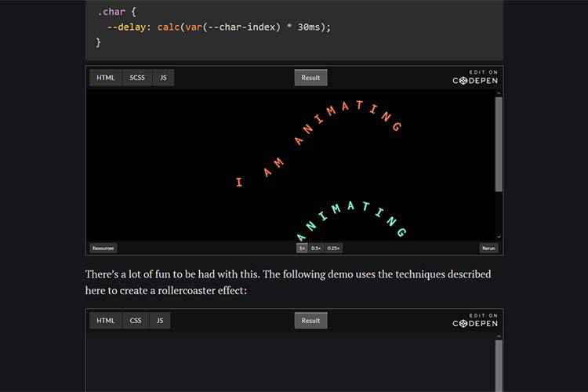Switch to HTML tab in first embed
This screenshot has width=588, height=392.
tap(105, 78)
